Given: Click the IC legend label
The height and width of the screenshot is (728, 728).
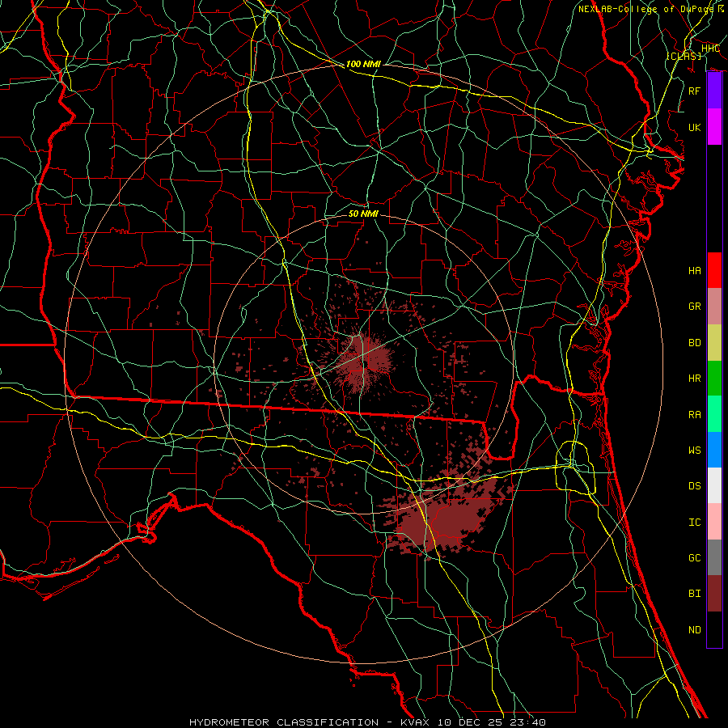Looking at the screenshot, I should pyautogui.click(x=694, y=523).
